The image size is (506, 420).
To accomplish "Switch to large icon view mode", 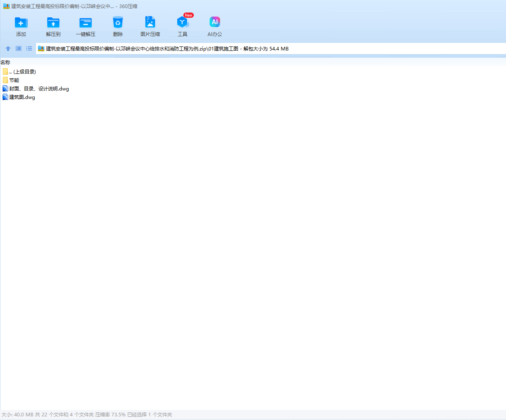I will tap(19, 48).
